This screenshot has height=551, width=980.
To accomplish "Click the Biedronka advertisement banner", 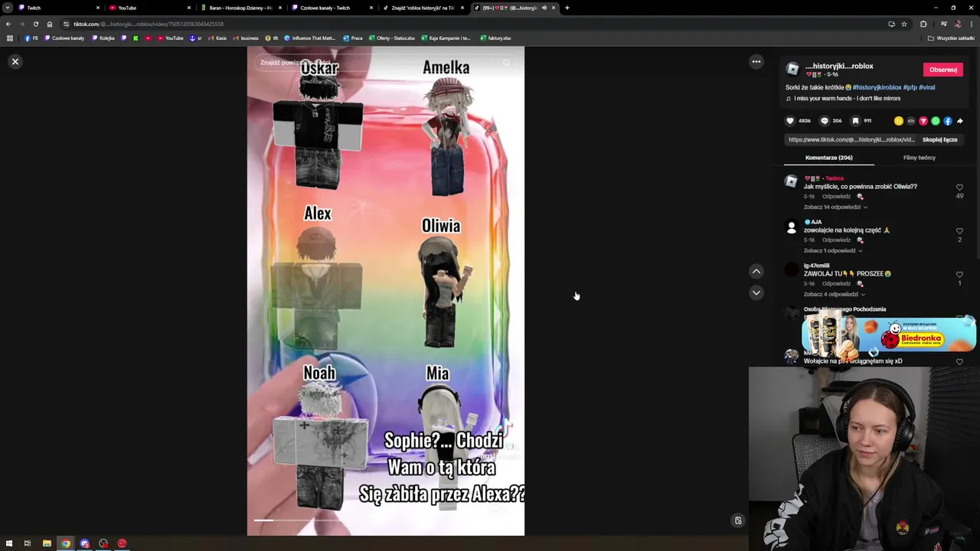I will click(888, 334).
